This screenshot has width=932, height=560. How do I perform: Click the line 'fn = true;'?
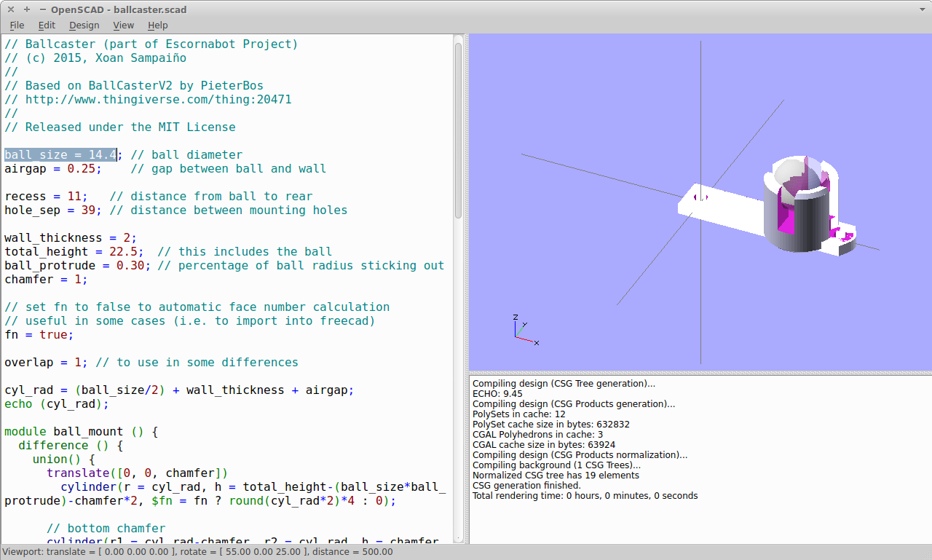tap(39, 334)
